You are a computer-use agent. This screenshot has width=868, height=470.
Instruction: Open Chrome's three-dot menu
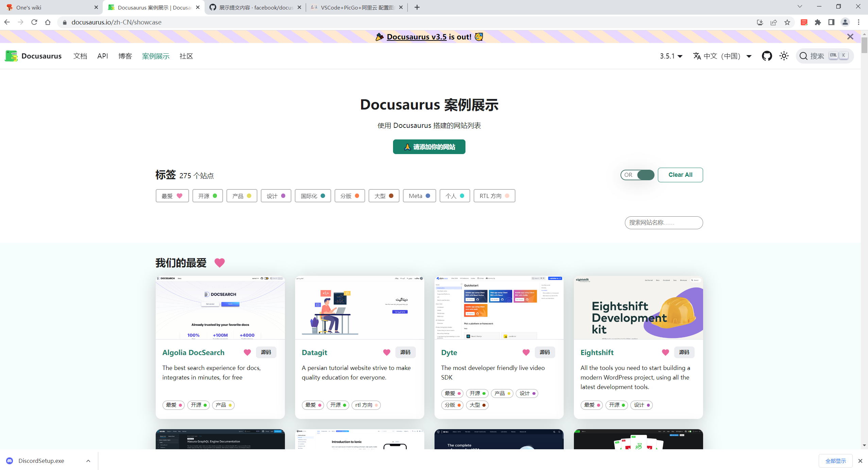click(x=858, y=22)
